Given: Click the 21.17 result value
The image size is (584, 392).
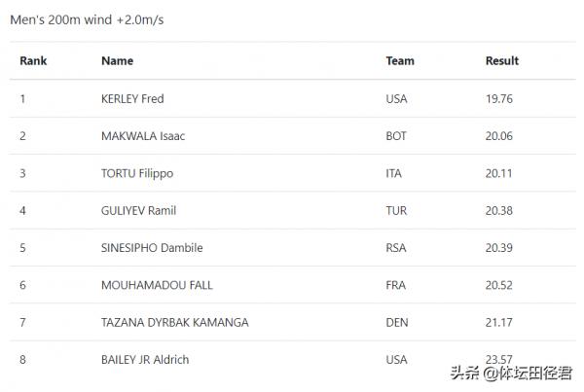Looking at the screenshot, I should click(x=498, y=322).
